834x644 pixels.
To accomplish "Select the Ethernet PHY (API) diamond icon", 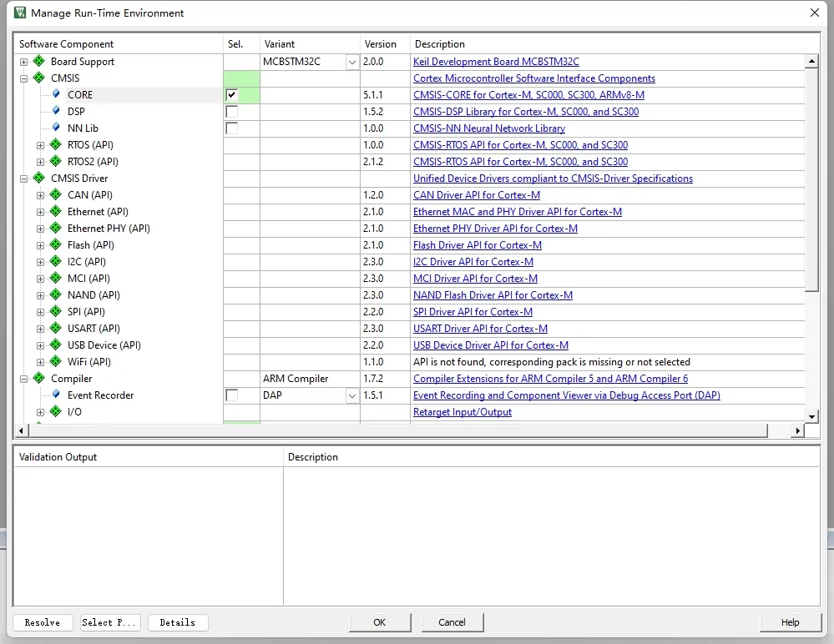I will [56, 229].
